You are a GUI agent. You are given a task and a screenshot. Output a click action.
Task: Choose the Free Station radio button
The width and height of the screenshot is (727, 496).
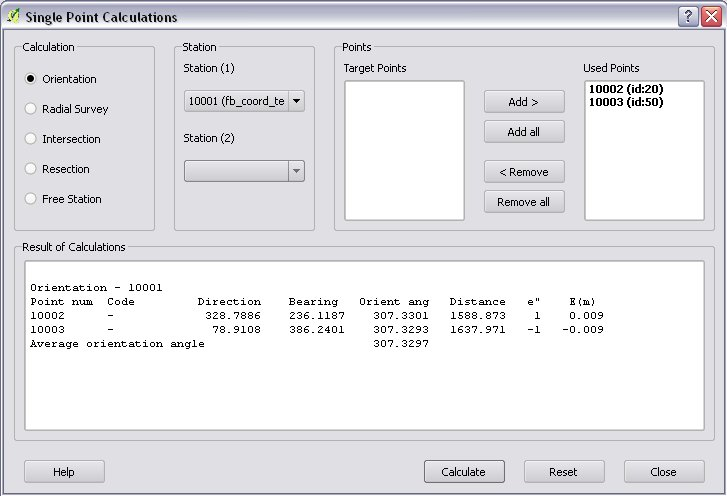click(31, 199)
